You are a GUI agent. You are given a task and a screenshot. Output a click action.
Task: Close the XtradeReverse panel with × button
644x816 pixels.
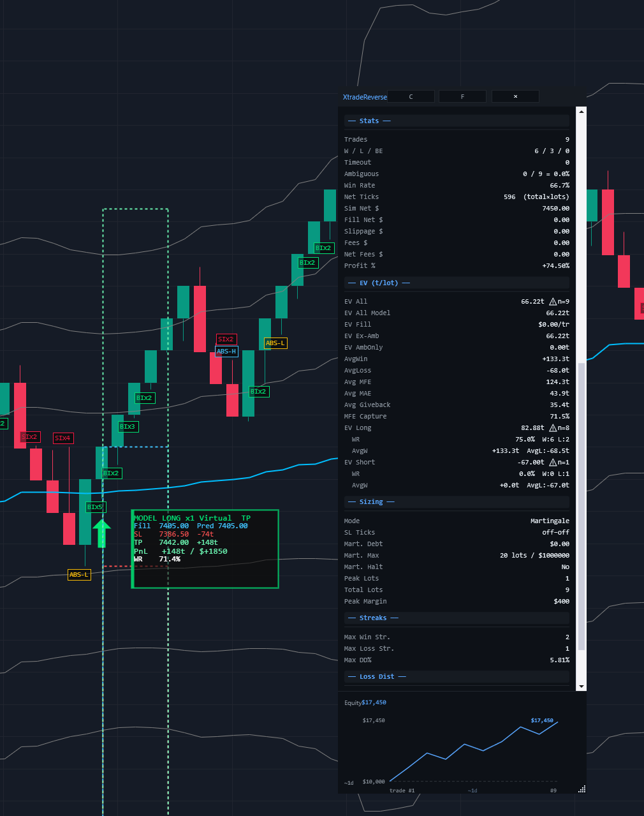tap(515, 96)
